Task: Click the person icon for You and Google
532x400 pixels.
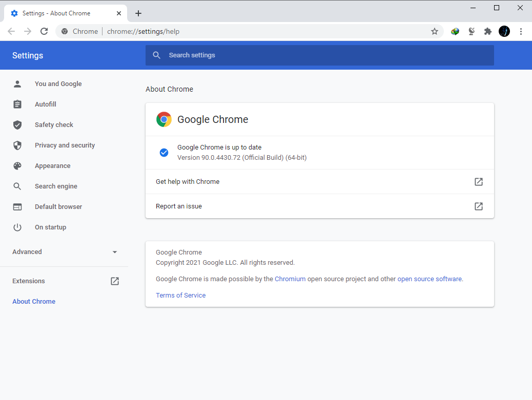Action: pos(17,84)
